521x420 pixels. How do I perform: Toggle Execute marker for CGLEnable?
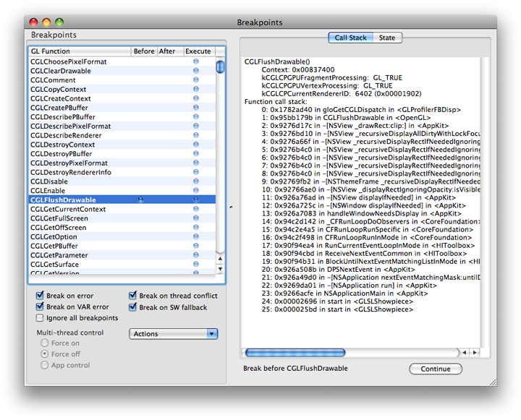coord(196,191)
